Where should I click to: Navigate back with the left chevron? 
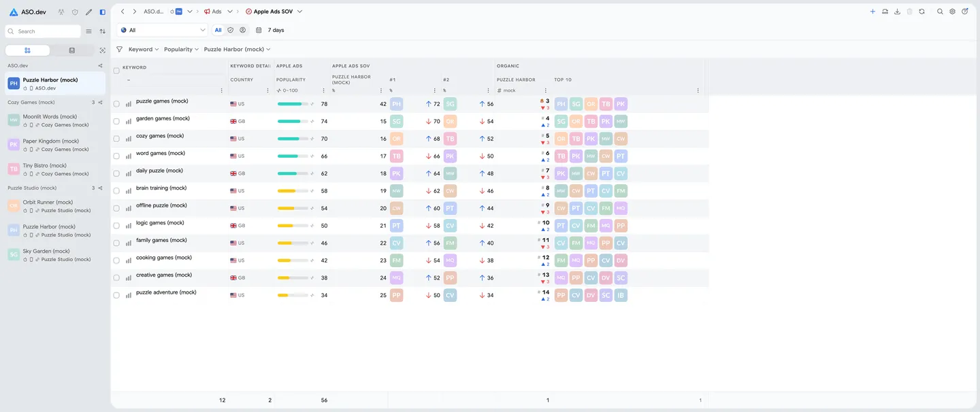pos(122,12)
